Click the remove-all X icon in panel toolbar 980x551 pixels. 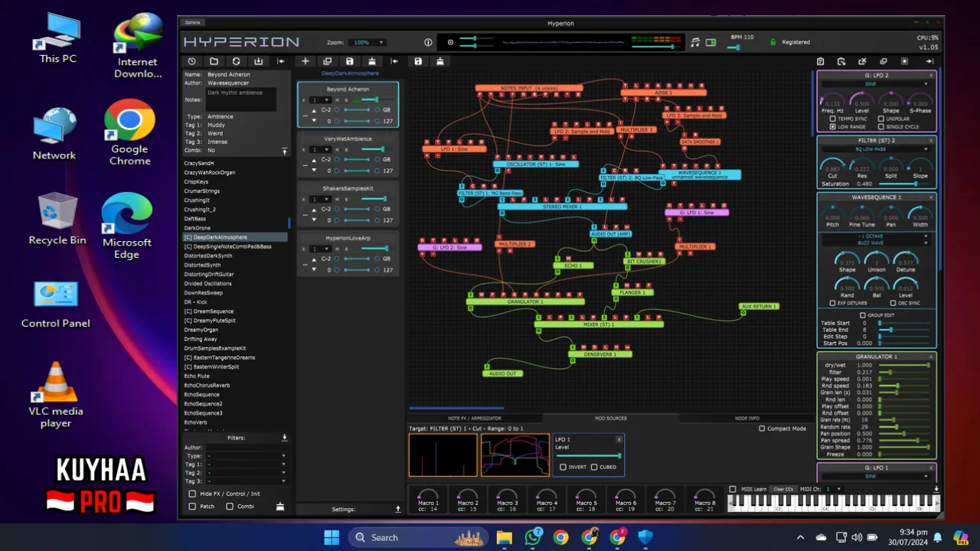(863, 61)
